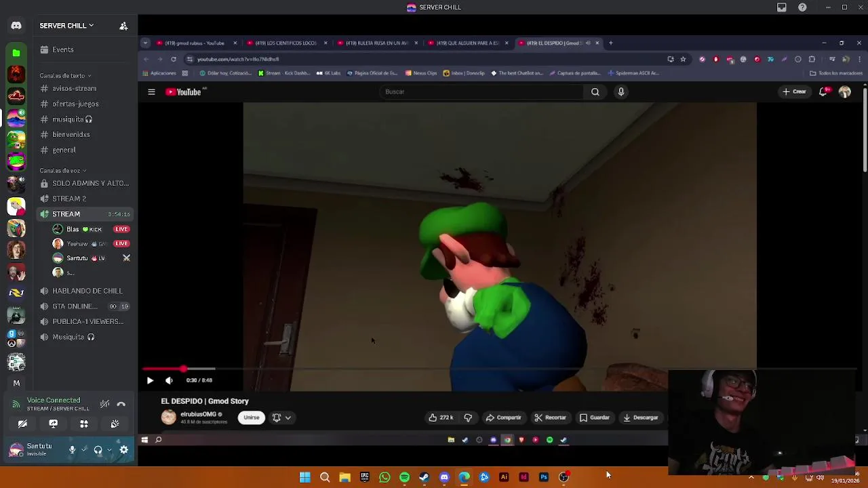The height and width of the screenshot is (488, 868).
Task: Expand headphone output options arrow
Action: [109, 449]
